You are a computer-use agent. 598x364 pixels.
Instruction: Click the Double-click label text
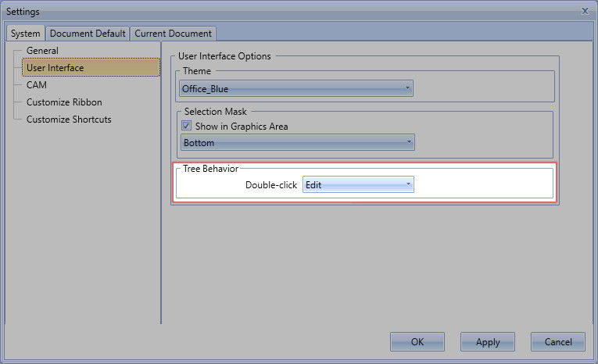point(271,185)
